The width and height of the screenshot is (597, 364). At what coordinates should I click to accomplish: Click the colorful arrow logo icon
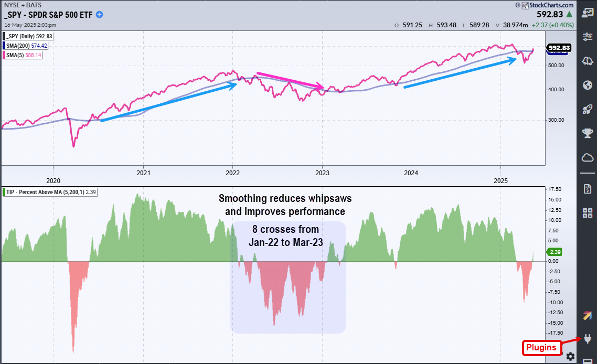click(588, 315)
